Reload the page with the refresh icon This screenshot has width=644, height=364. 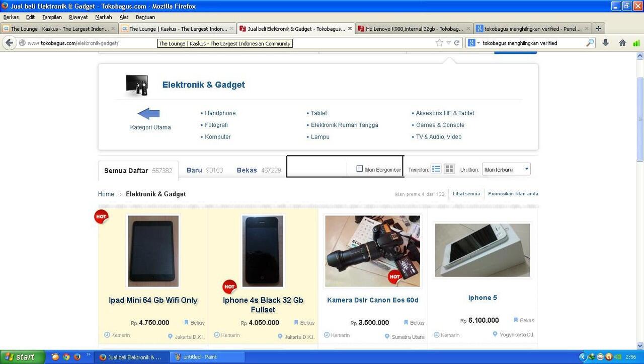[457, 43]
